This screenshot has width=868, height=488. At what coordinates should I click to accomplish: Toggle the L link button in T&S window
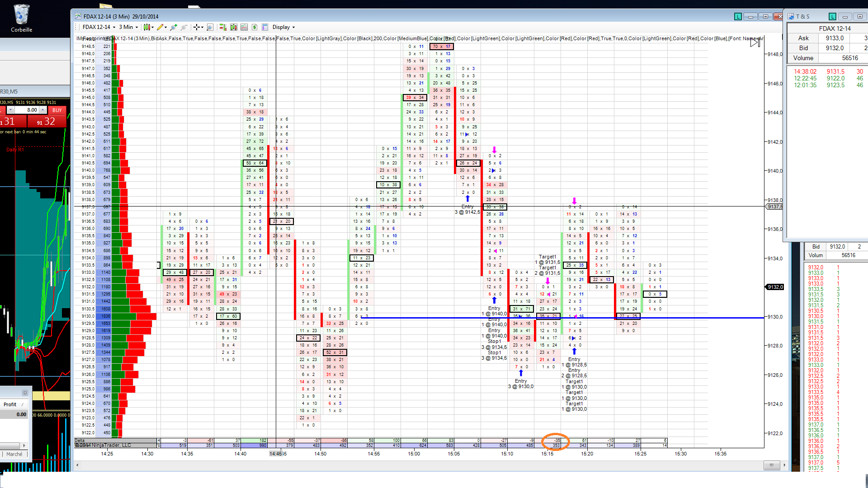[832, 17]
